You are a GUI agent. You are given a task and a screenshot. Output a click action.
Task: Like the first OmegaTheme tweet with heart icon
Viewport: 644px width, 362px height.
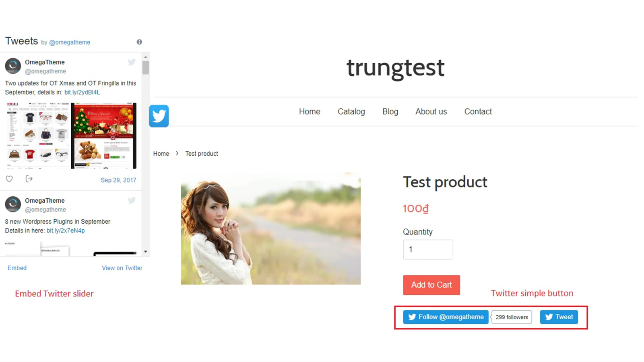[x=9, y=179]
